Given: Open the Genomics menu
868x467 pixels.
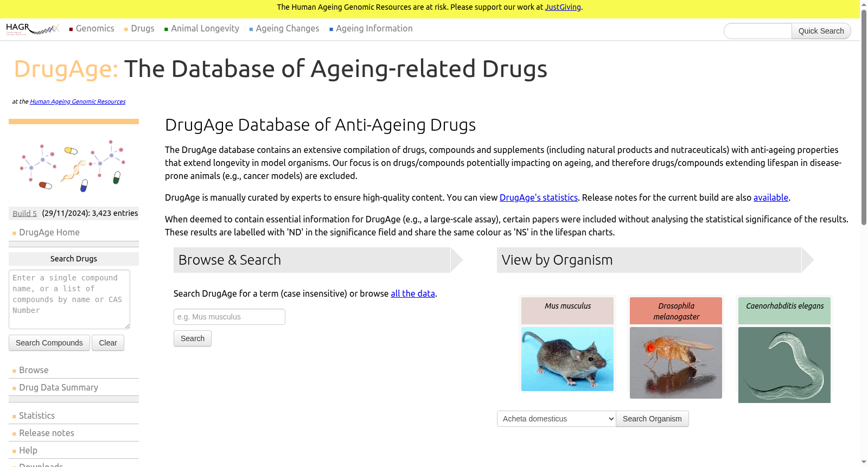Looking at the screenshot, I should coord(95,29).
